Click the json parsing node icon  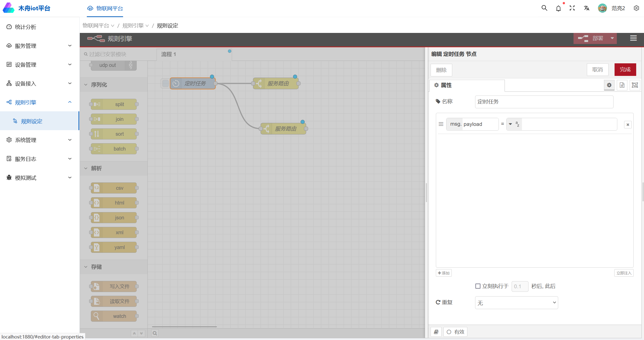(x=97, y=217)
